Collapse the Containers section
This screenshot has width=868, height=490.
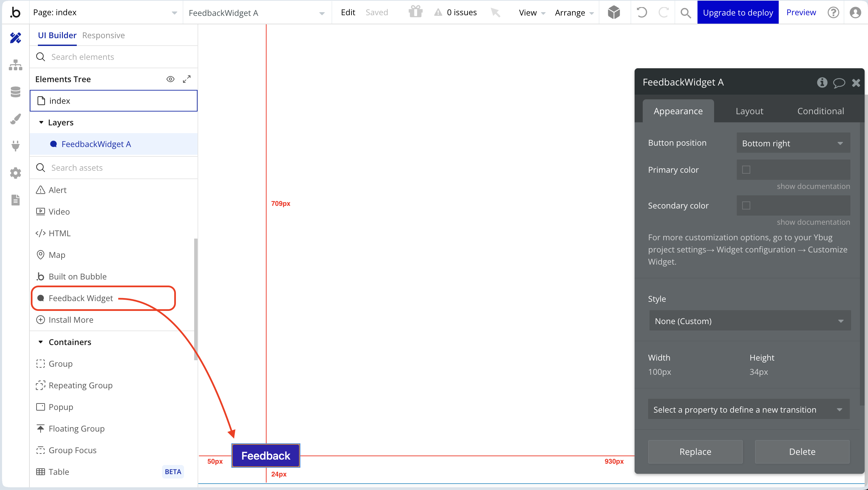click(x=41, y=342)
